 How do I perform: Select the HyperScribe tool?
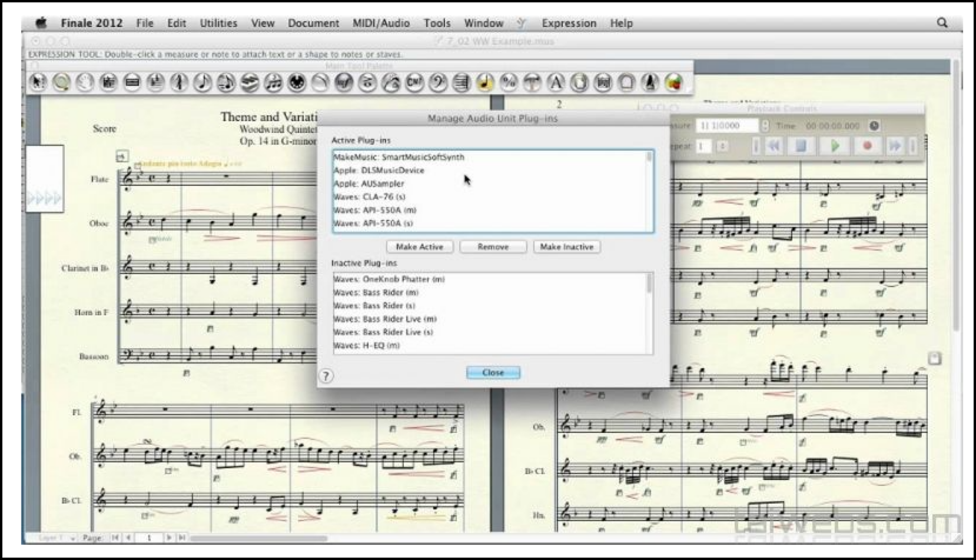pos(250,82)
